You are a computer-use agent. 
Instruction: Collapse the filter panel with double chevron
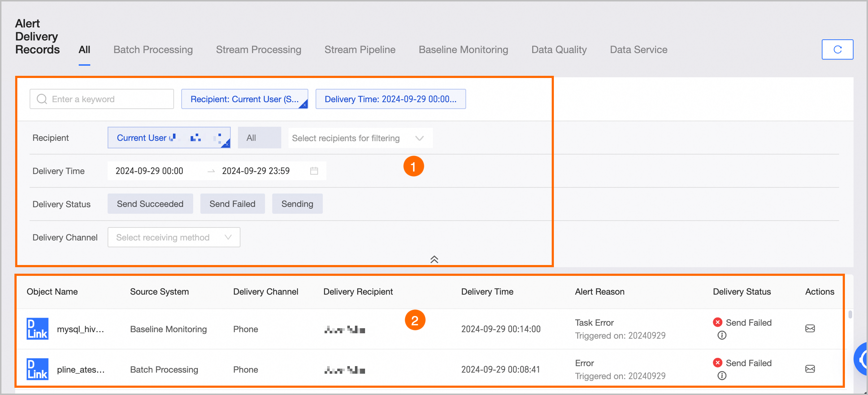tap(434, 259)
